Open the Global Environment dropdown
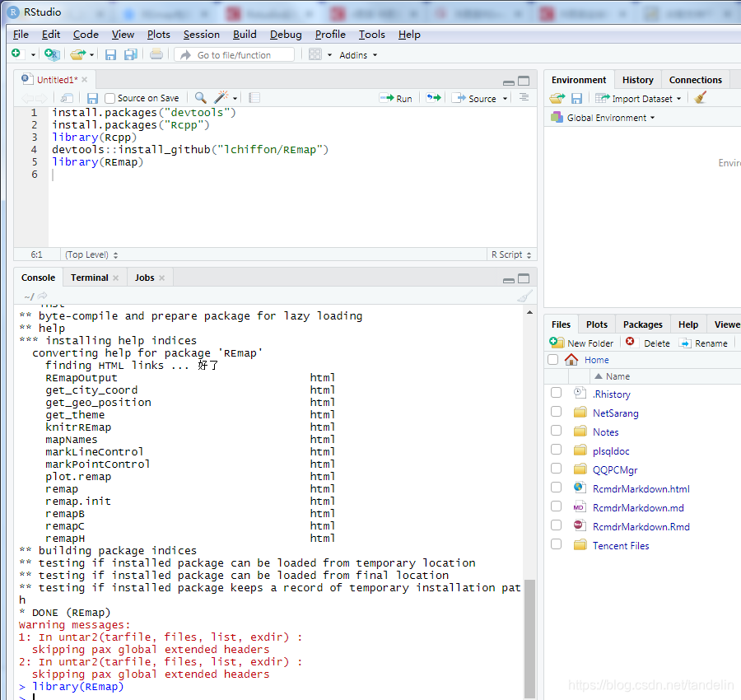 pos(603,118)
